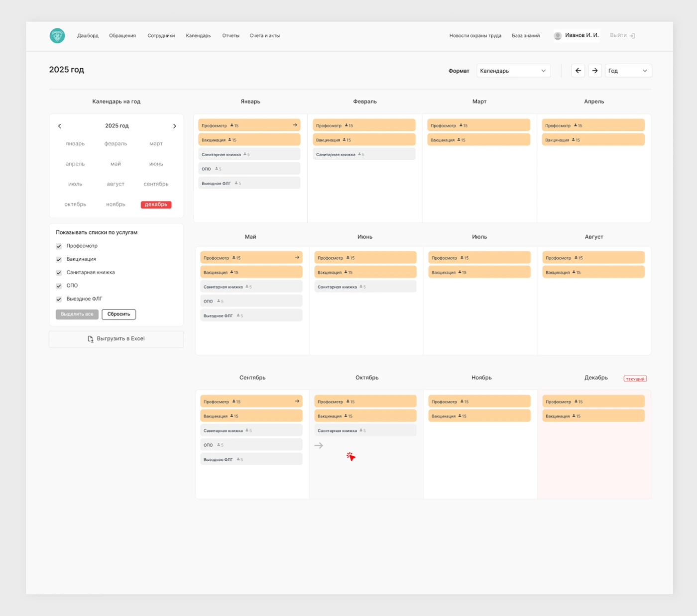Click the Сбросить button

click(x=118, y=314)
